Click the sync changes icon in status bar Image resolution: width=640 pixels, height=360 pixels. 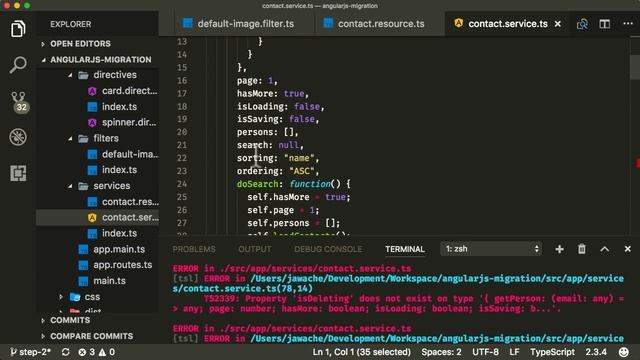[x=65, y=352]
